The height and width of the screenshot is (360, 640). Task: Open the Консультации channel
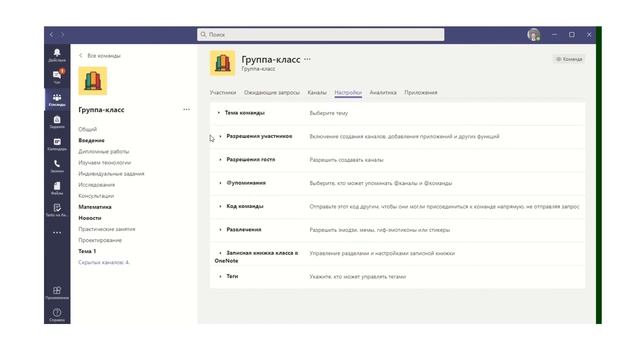96,196
